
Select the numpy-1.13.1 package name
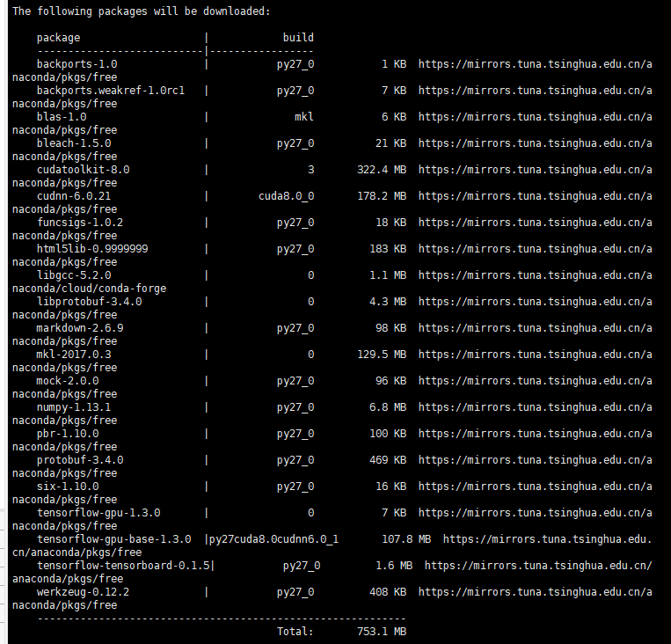[x=74, y=407]
